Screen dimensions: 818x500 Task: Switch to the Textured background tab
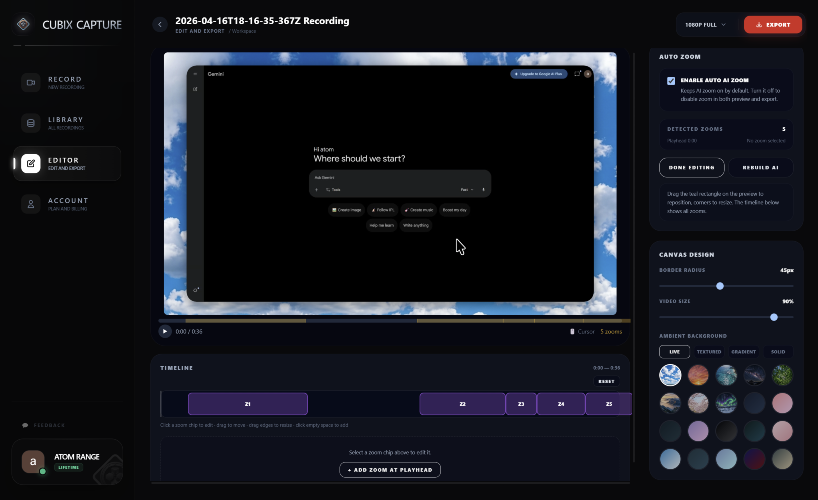[x=709, y=352]
